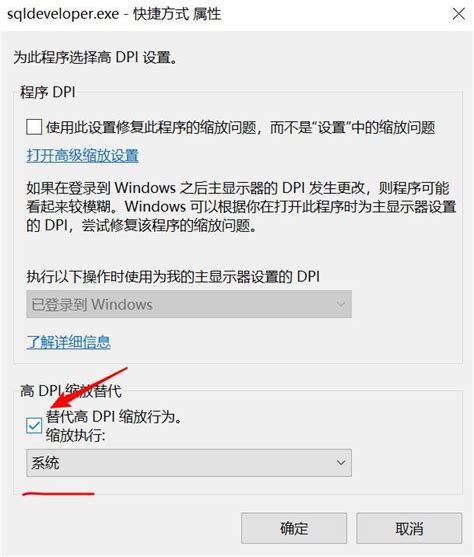474x557 pixels.
Task: Open the 了解详细信息 link
Action: [x=68, y=342]
